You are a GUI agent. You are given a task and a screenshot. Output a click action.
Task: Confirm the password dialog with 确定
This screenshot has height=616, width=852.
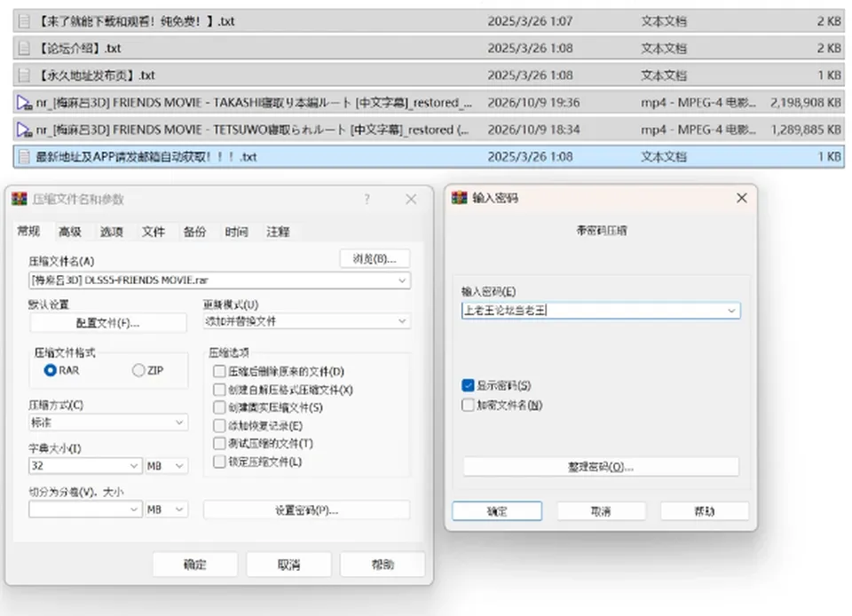point(497,511)
